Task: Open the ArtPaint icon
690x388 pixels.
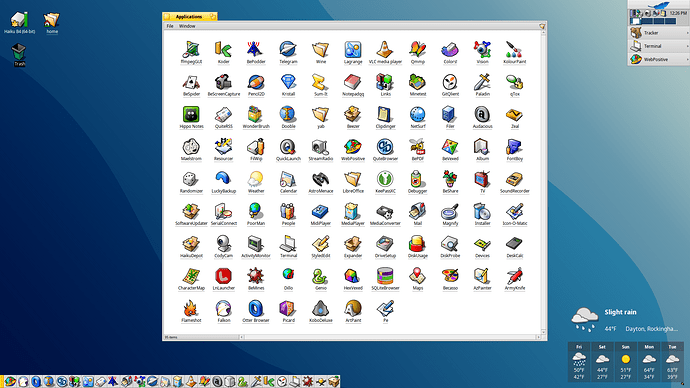Action: pyautogui.click(x=353, y=308)
